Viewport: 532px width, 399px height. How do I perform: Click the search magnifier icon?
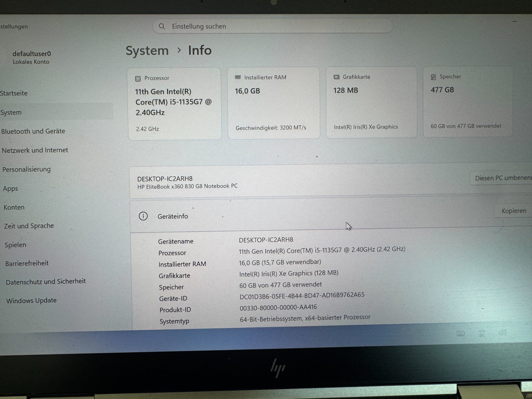[162, 26]
